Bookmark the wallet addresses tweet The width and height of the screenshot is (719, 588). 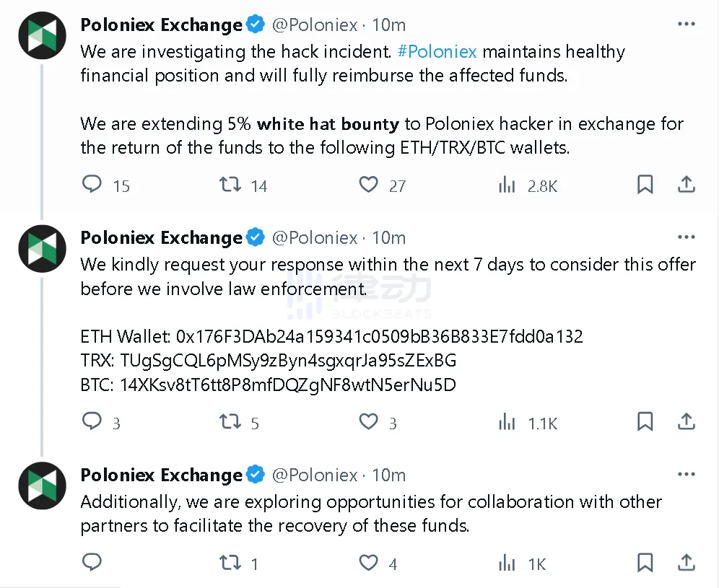point(645,421)
